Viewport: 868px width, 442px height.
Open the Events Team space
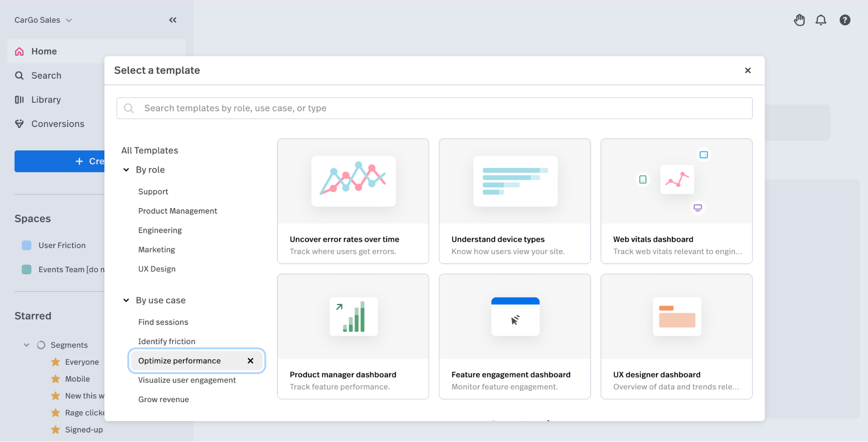(x=72, y=269)
